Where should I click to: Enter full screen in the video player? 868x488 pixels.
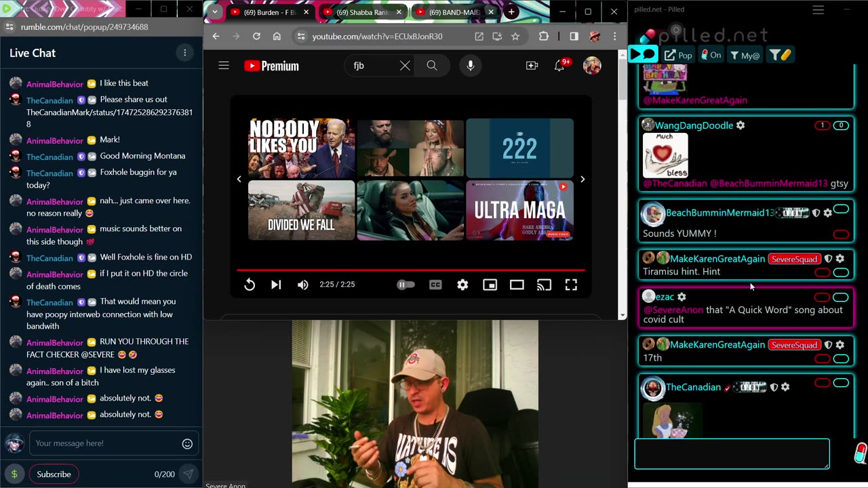click(571, 285)
